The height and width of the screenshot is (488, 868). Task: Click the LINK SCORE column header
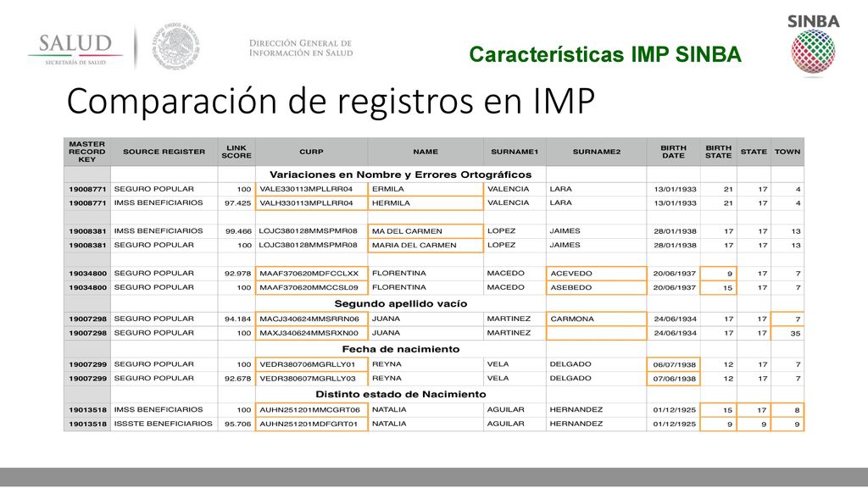[x=236, y=152]
